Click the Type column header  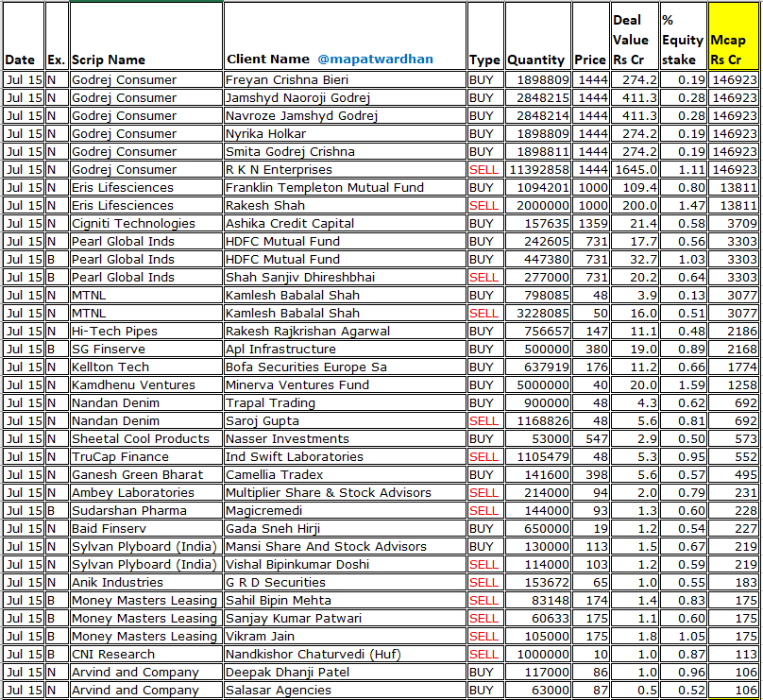point(485,36)
